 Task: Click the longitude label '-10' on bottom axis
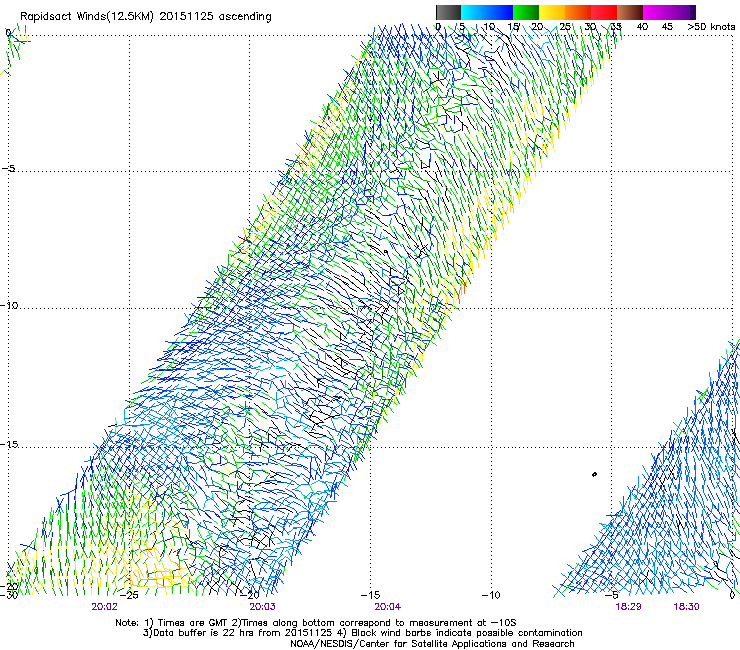[x=491, y=595]
